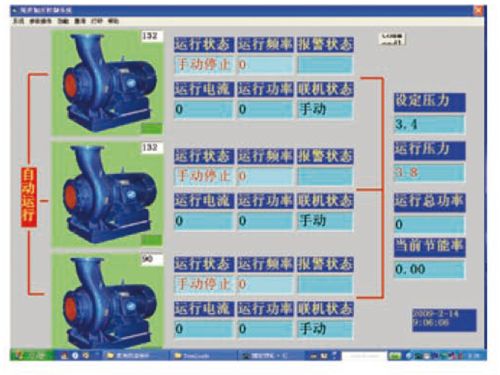Click the third pump image
This screenshot has height=375, width=500.
[x=107, y=301]
